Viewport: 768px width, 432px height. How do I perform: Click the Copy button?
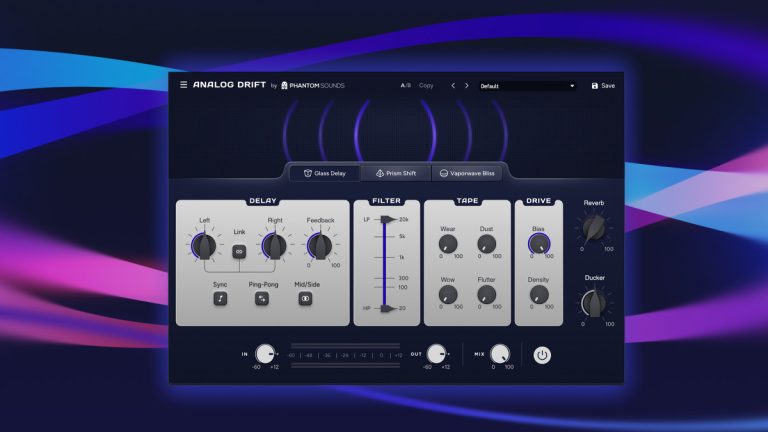point(426,85)
